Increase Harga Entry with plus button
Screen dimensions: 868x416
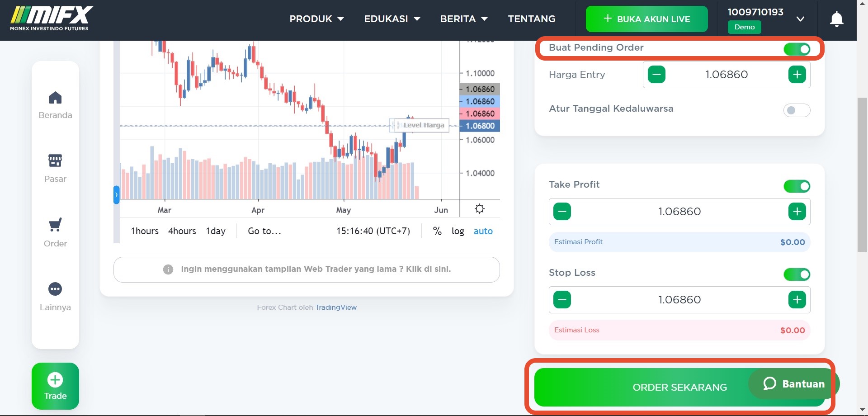797,75
